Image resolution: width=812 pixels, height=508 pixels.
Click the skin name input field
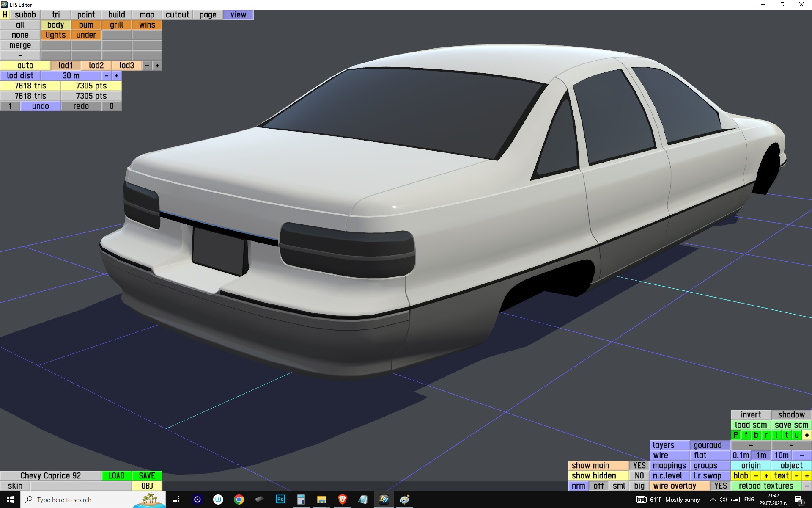coord(81,486)
